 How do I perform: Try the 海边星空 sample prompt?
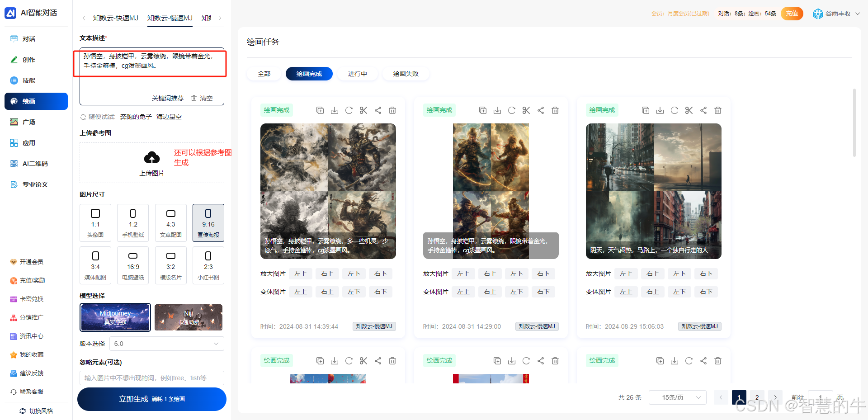(169, 117)
